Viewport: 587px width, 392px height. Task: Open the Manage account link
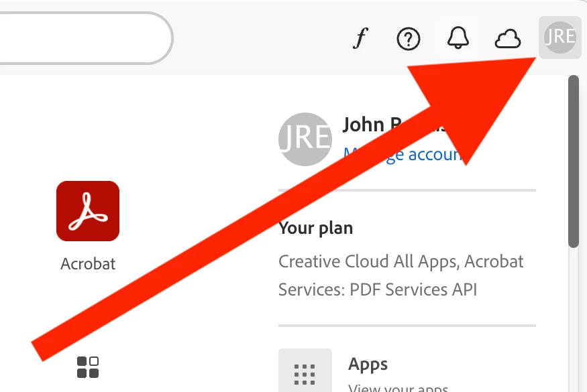click(x=403, y=155)
